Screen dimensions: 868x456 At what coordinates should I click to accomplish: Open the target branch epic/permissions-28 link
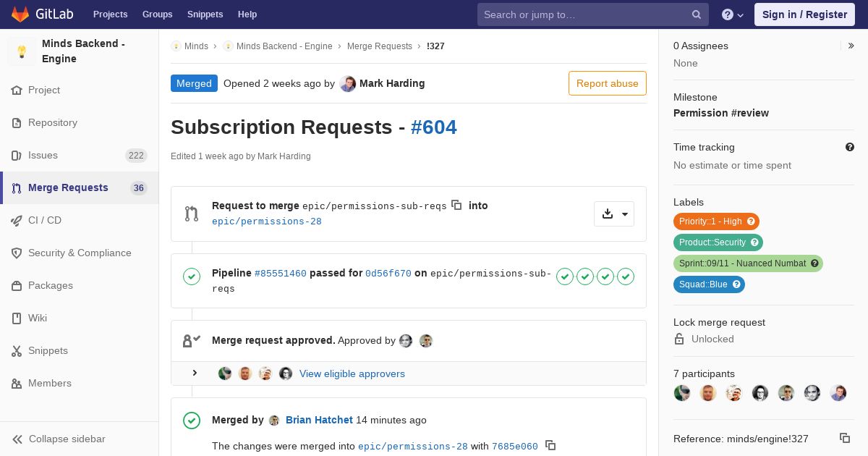click(267, 221)
